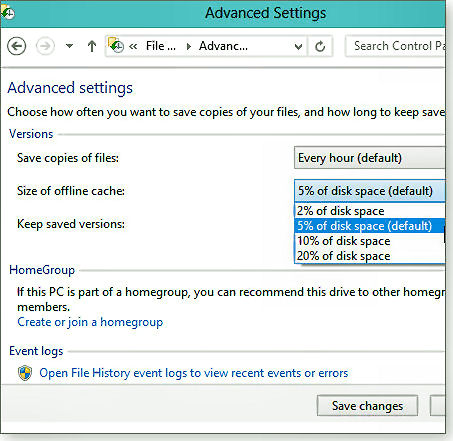This screenshot has width=453, height=441.
Task: Click the Search Control Panel field
Action: (x=396, y=46)
